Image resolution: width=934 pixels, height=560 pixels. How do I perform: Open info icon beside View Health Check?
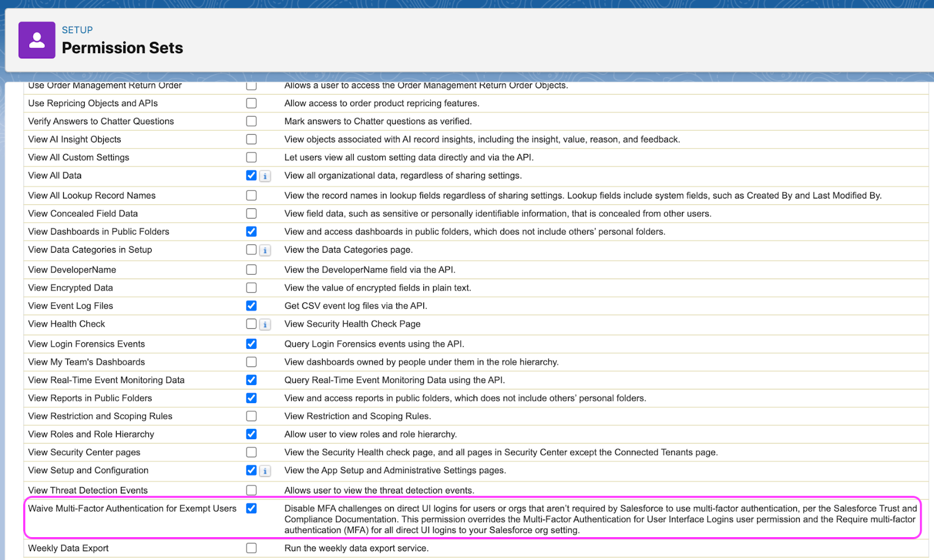pos(265,324)
